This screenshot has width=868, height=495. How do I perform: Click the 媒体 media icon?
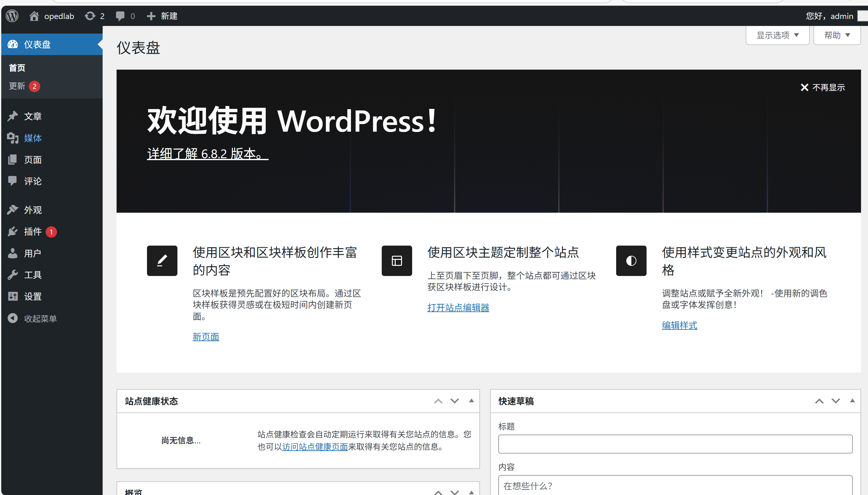coord(13,138)
